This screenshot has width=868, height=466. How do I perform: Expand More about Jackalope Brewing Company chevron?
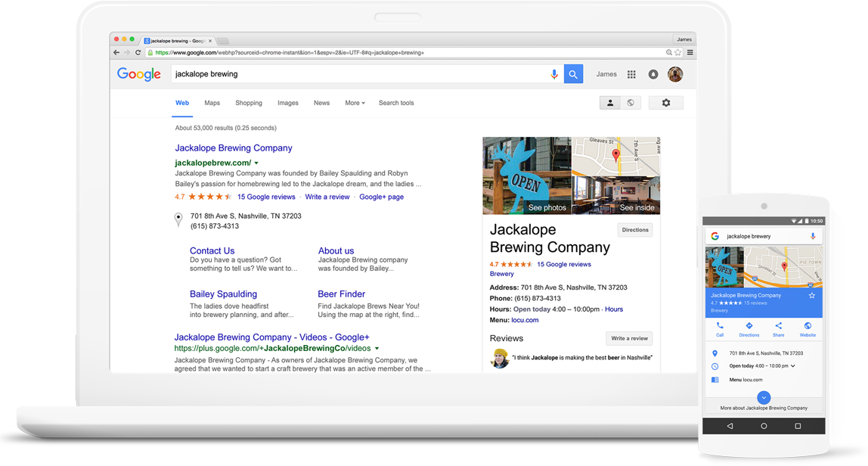(x=764, y=396)
